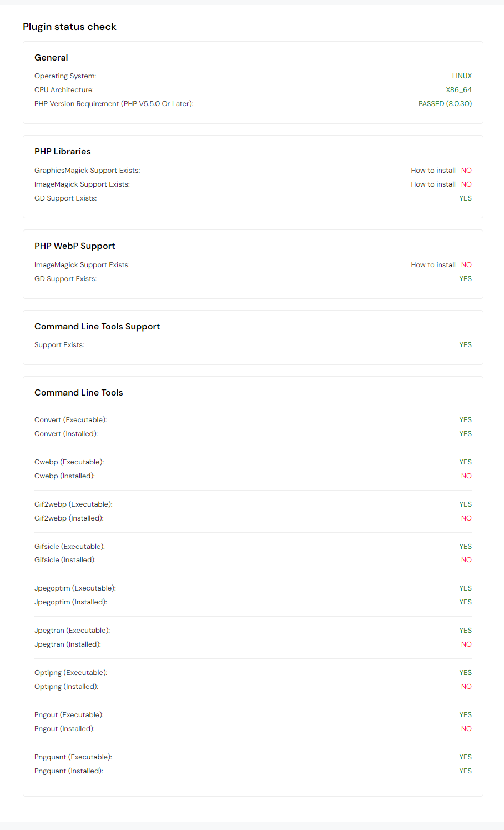
Task: Click the Convert (Executable) label
Action: tap(70, 420)
